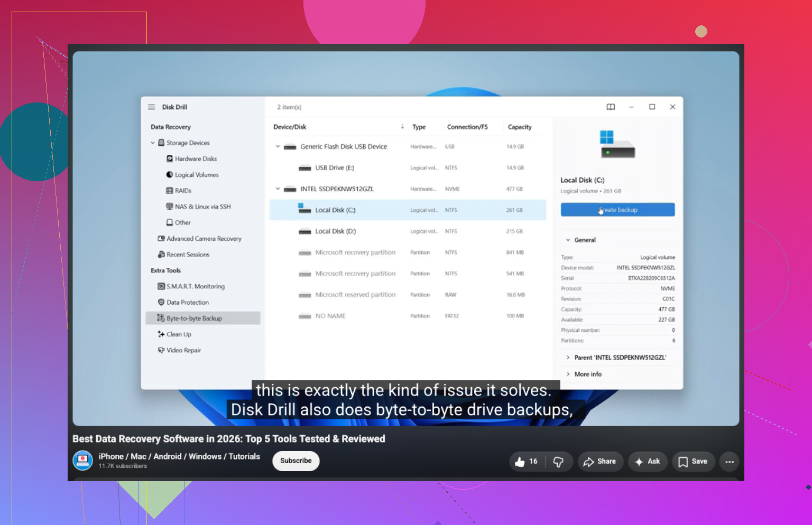Select Byte-to-byte Backup entry
Screen dimensions: 812x525
203,318
